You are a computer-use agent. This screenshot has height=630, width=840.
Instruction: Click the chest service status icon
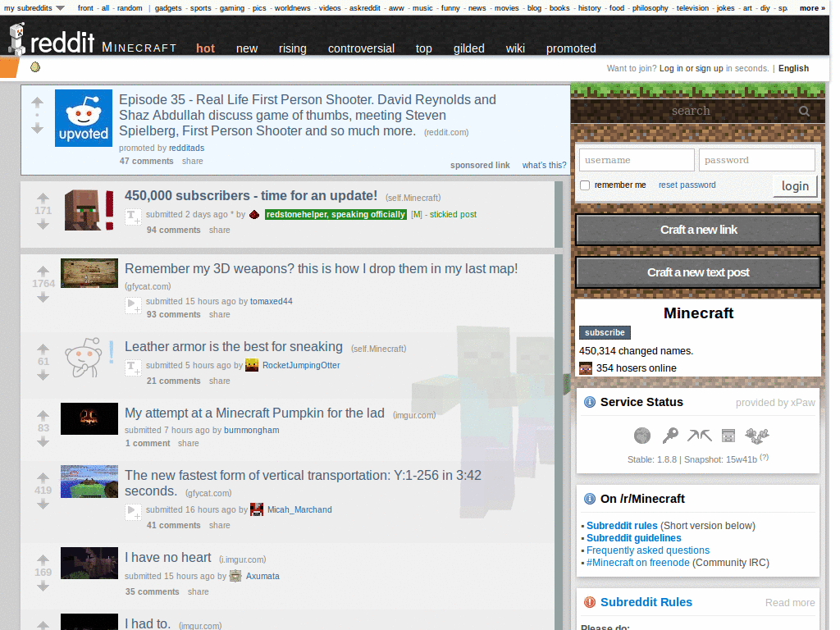pyautogui.click(x=728, y=436)
